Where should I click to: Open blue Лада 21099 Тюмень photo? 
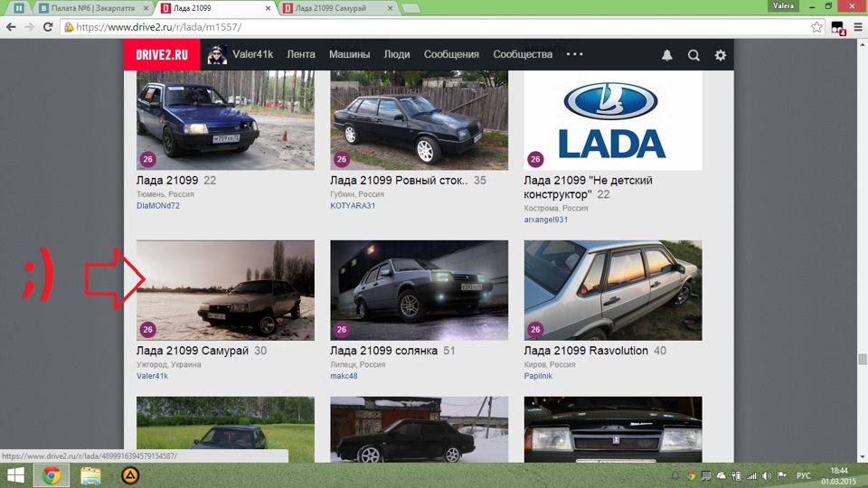225,120
